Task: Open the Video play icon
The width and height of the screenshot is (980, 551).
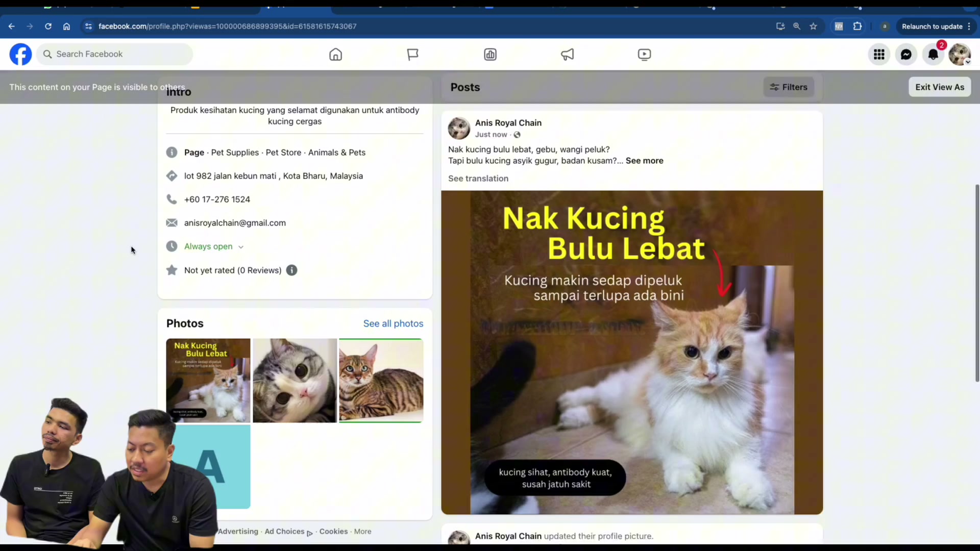Action: click(x=644, y=54)
